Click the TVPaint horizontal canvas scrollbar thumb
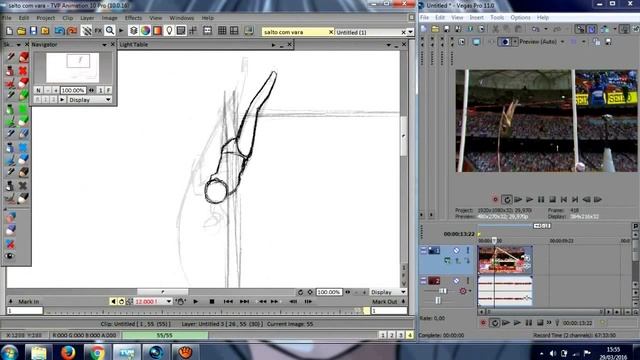640x360 pixels. click(x=162, y=292)
